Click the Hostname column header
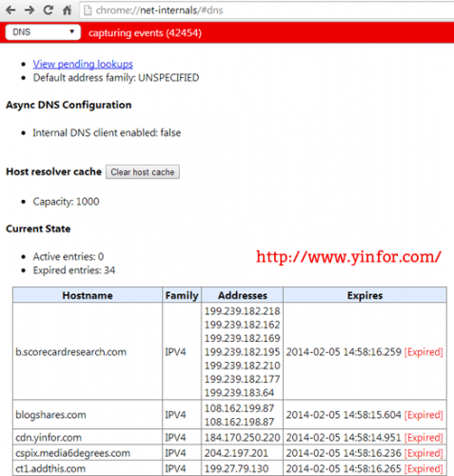Screen dimensions: 454x476 [x=88, y=295]
